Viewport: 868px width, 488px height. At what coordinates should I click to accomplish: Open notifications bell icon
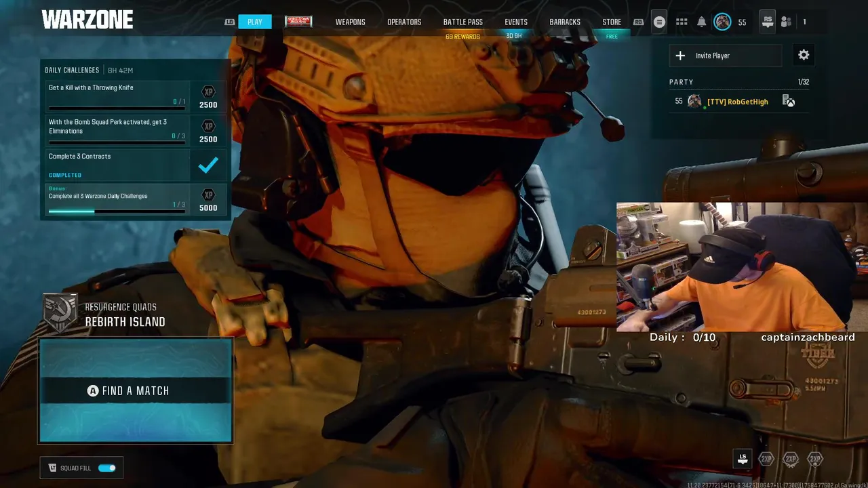702,22
